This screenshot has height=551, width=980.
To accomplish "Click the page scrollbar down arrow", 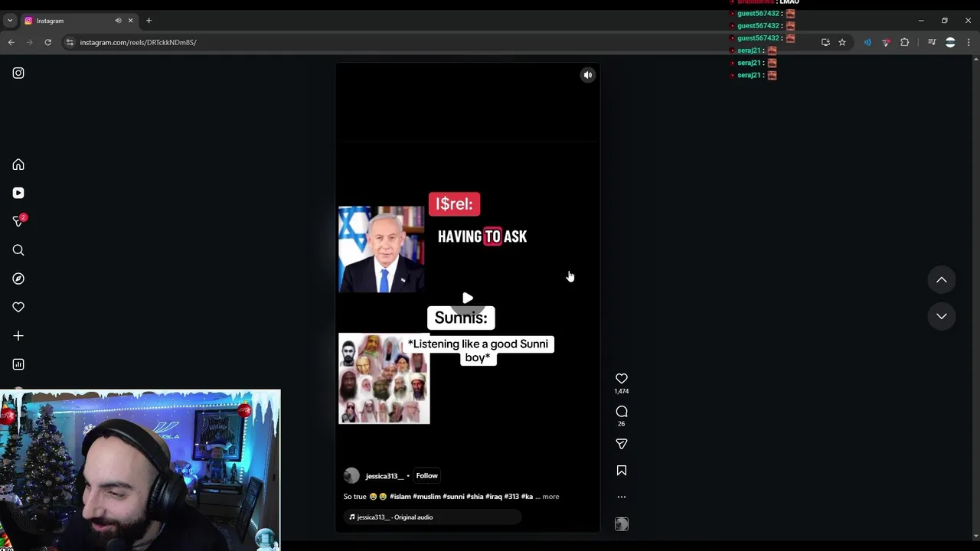I will 975,536.
